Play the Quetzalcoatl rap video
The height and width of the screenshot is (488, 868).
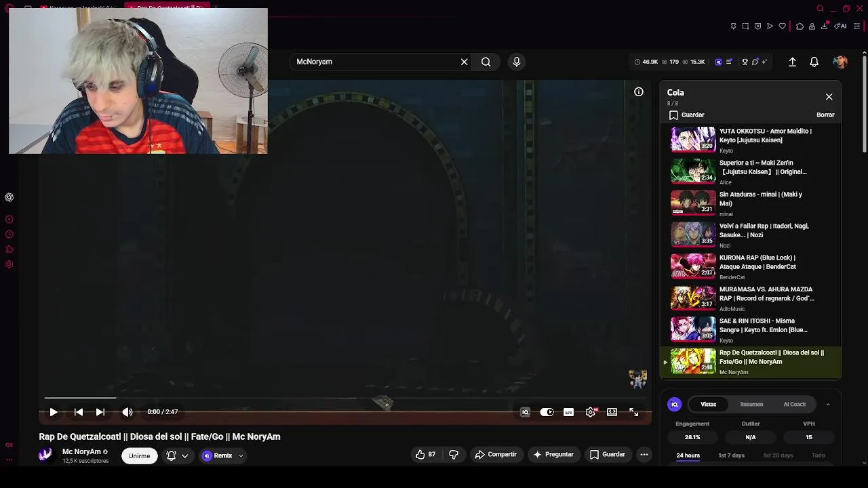click(x=54, y=412)
